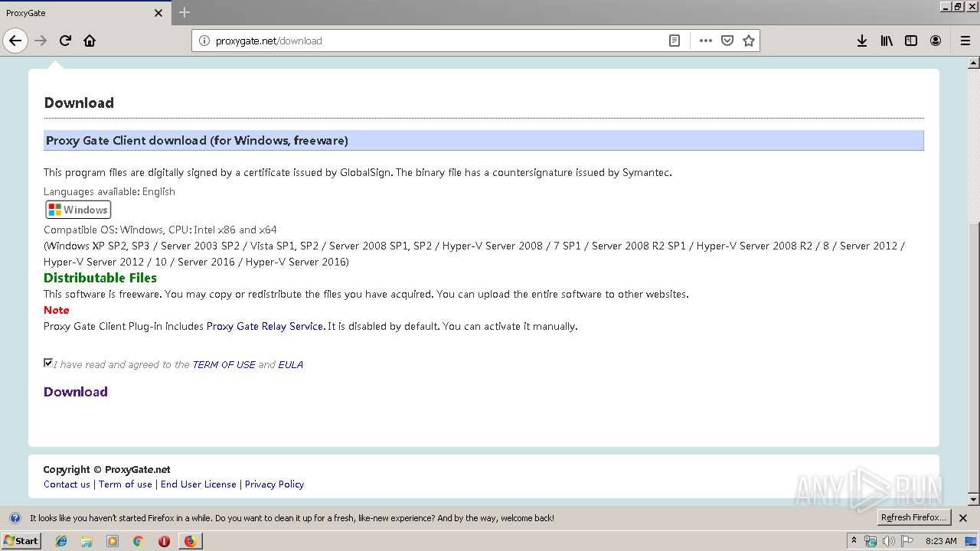Open a new tab
Image resolution: width=980 pixels, height=551 pixels.
(x=185, y=12)
